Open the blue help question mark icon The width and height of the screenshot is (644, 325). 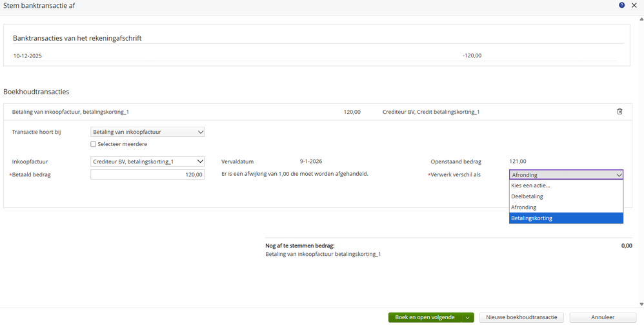coord(622,5)
